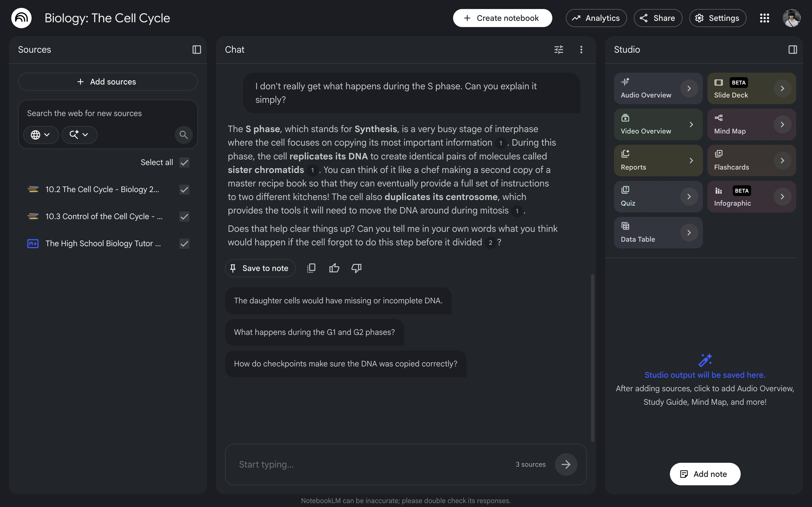Image resolution: width=812 pixels, height=507 pixels.
Task: Open the Google apps grid
Action: [x=764, y=18]
